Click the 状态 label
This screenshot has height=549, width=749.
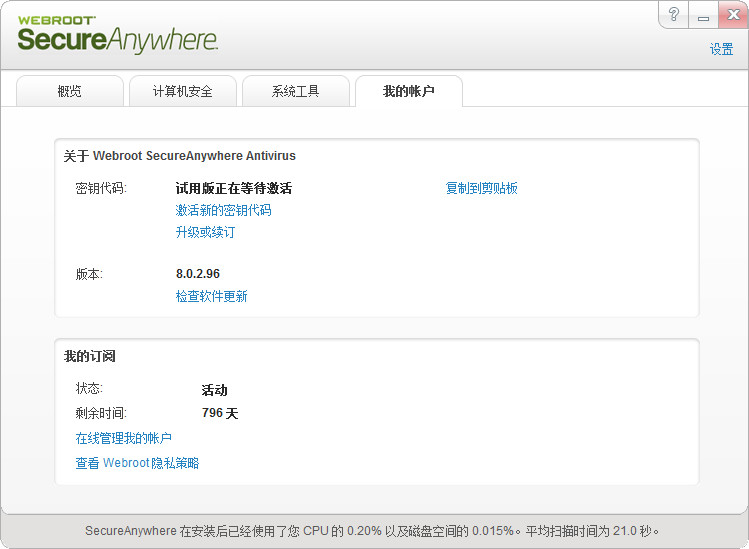(x=89, y=388)
